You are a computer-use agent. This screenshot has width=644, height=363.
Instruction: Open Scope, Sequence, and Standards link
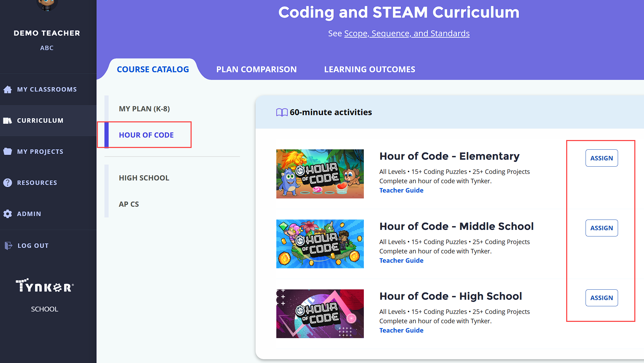(x=407, y=34)
